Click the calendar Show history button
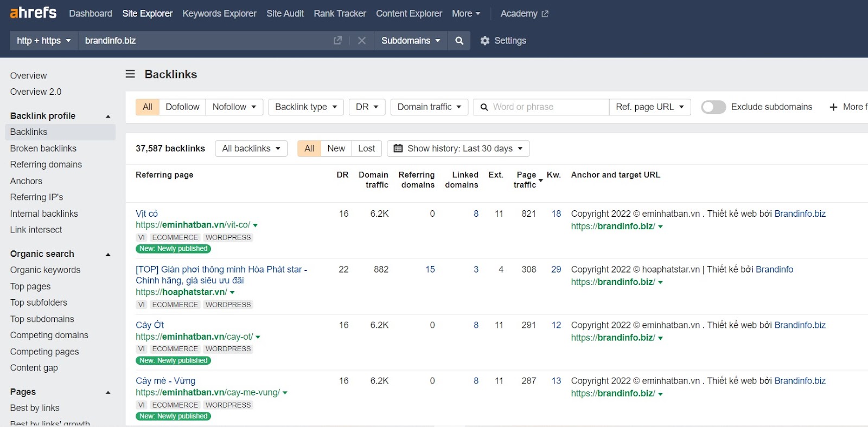Viewport: 868px width, 427px height. click(x=458, y=148)
